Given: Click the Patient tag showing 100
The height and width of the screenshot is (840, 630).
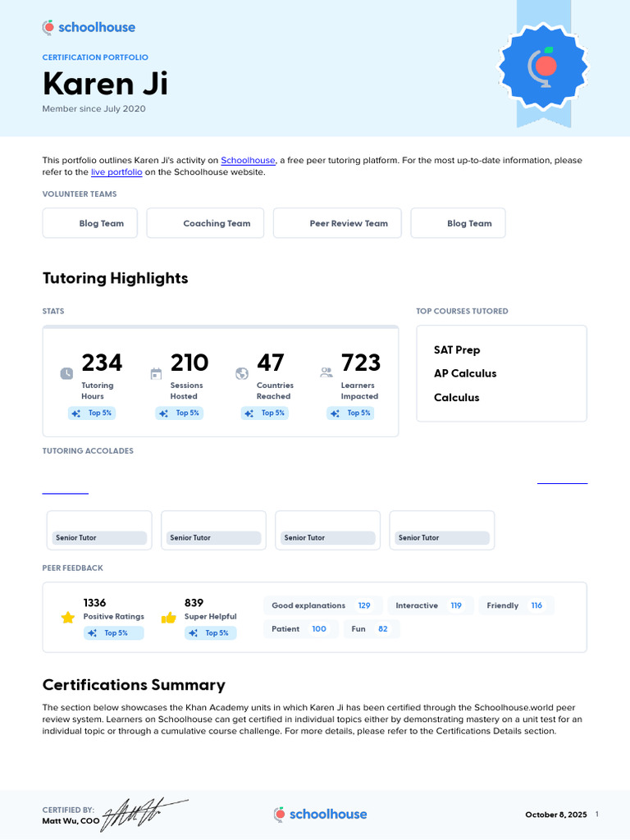Looking at the screenshot, I should pos(301,629).
